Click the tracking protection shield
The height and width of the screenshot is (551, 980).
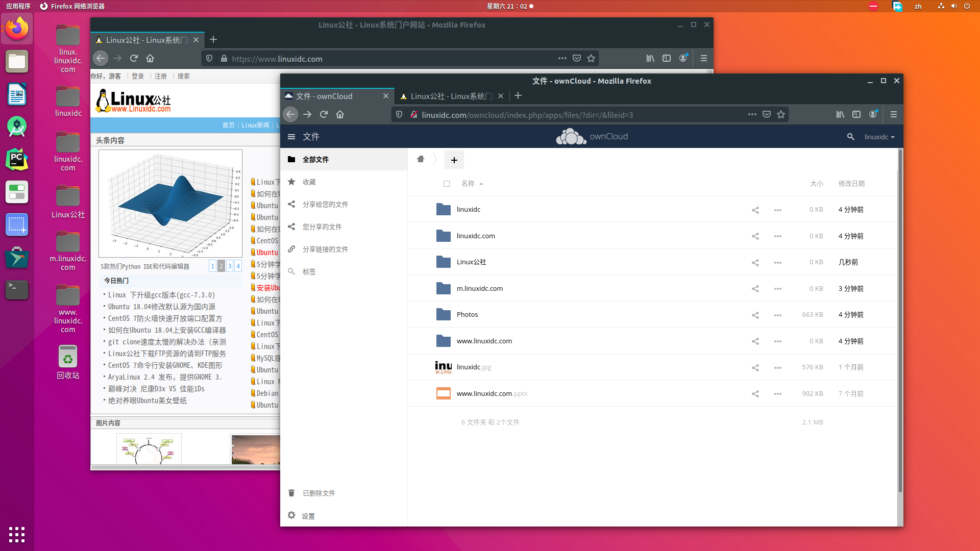399,114
